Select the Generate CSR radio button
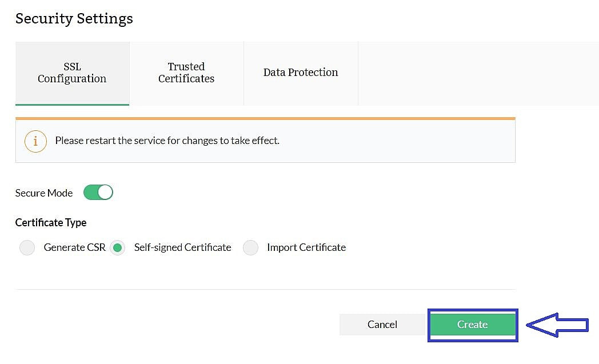Image resolution: width=599 pixels, height=364 pixels. tap(27, 247)
